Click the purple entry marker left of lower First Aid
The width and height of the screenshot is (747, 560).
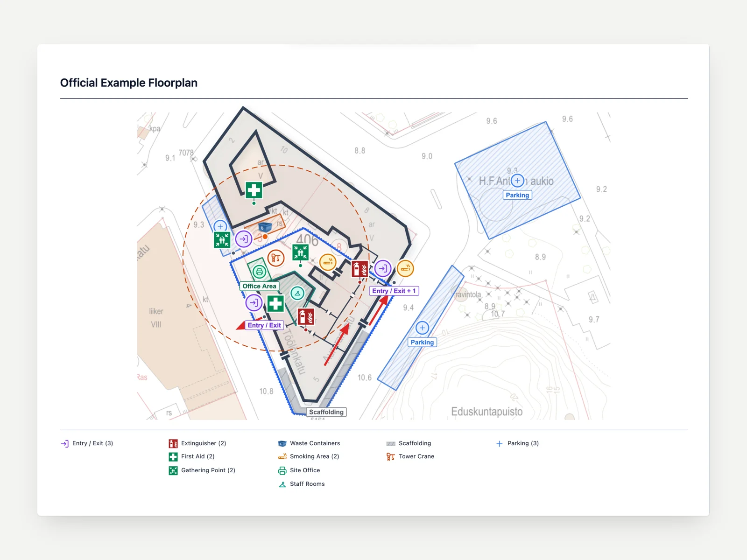click(x=254, y=302)
